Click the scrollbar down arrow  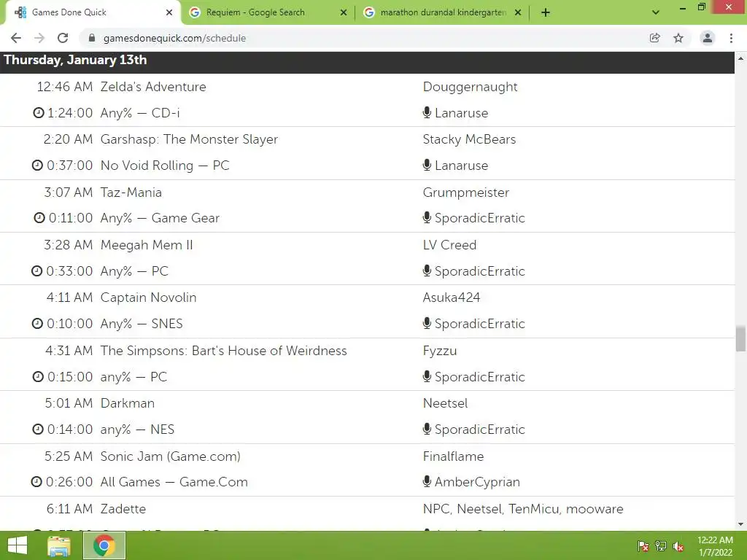[740, 524]
